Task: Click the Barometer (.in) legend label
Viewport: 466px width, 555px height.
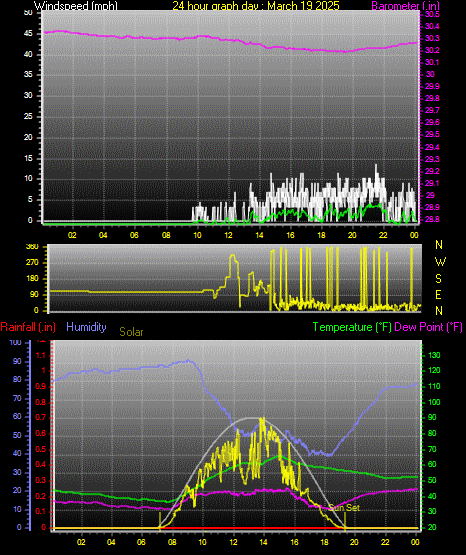Action: pyautogui.click(x=405, y=6)
